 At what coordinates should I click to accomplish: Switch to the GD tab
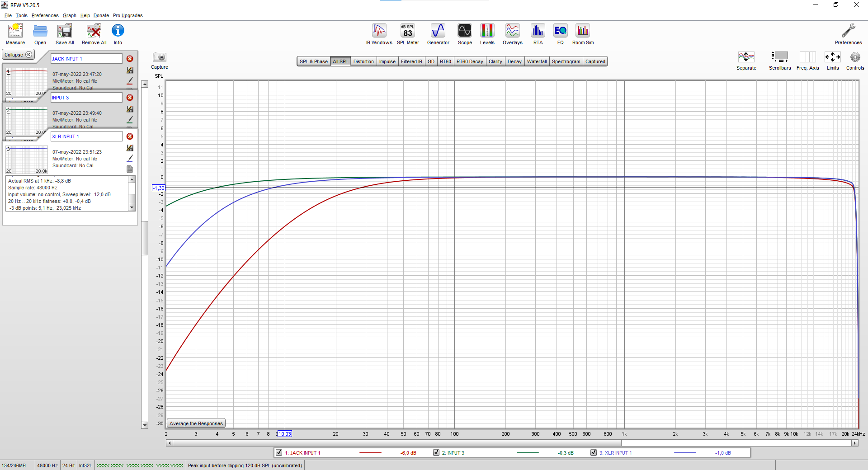pyautogui.click(x=431, y=61)
